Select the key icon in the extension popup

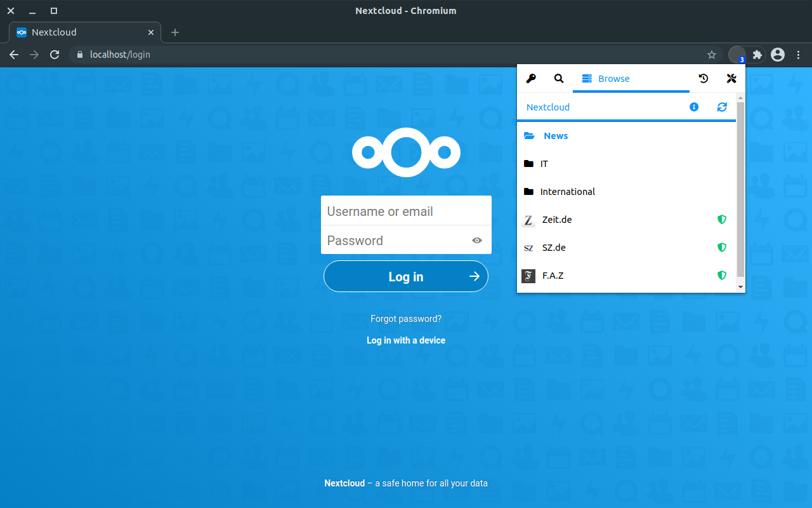point(531,78)
